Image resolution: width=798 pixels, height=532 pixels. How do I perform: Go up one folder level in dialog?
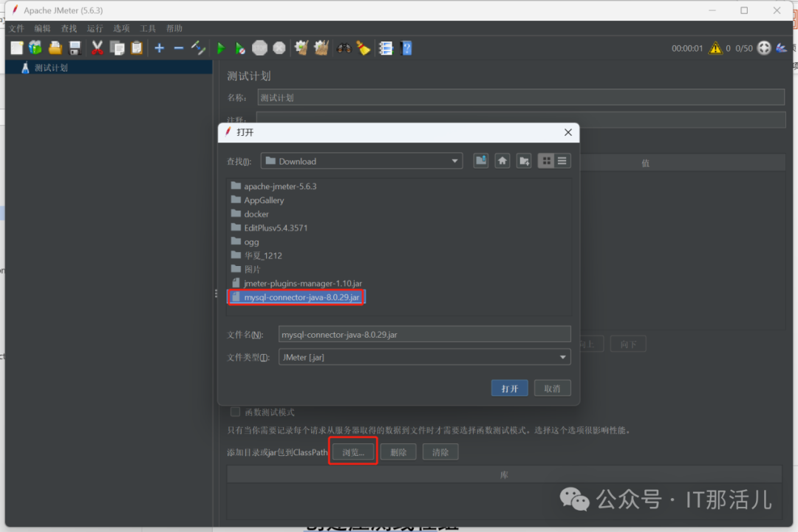point(481,161)
